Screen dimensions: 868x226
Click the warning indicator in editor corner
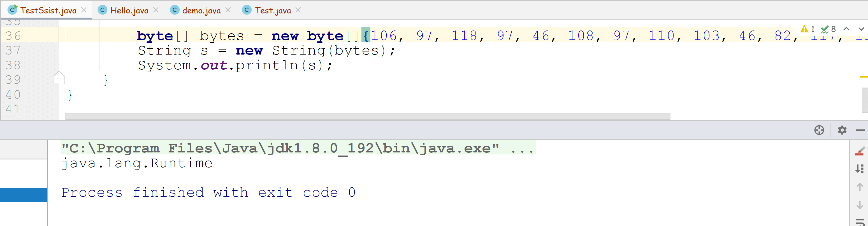click(x=808, y=29)
